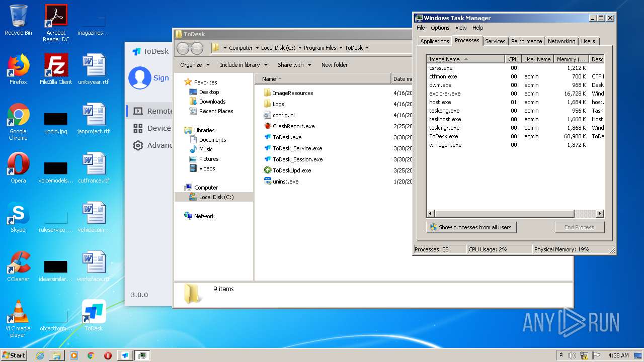Launch Acrobat Reader DC shortcut

click(56, 23)
